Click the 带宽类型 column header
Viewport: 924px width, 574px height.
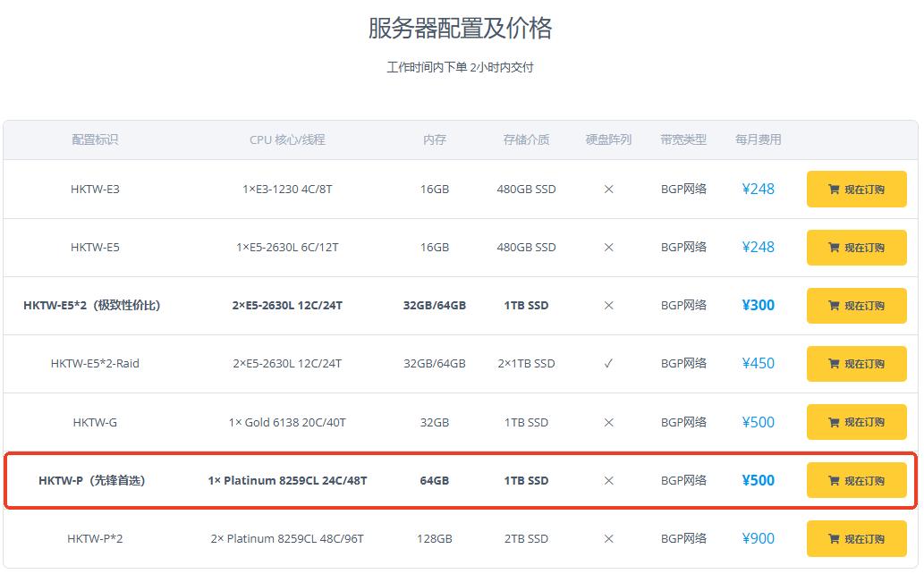(683, 139)
